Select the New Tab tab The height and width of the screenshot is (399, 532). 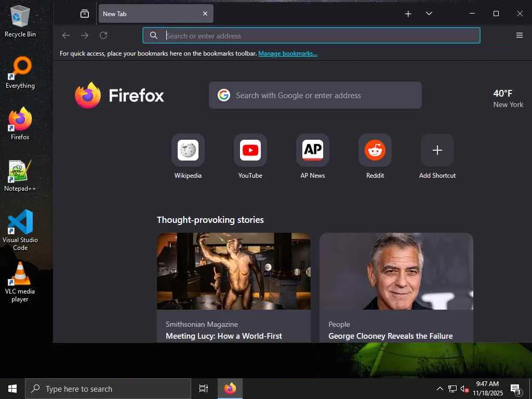[156, 14]
